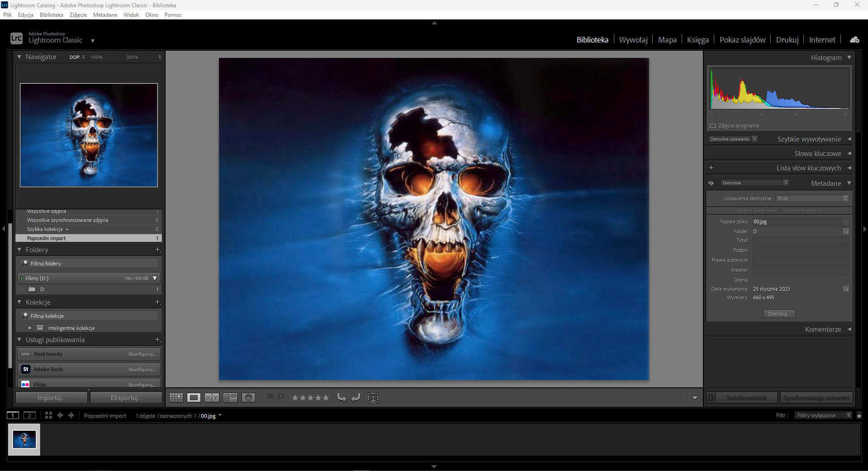Image resolution: width=868 pixels, height=471 pixels.
Task: Open the cloud sync status icon
Action: pyautogui.click(x=854, y=40)
